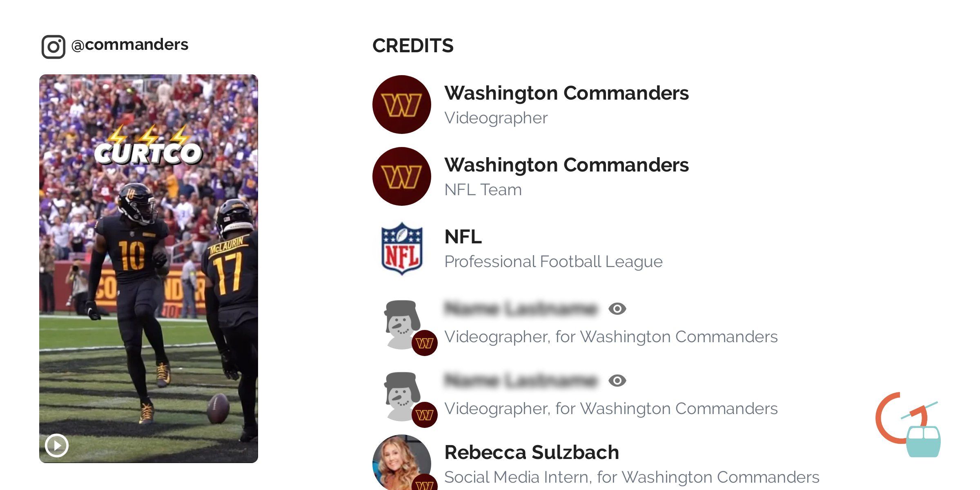Click the gondola cable car logo
Screen dimensions: 980x490
click(x=909, y=425)
